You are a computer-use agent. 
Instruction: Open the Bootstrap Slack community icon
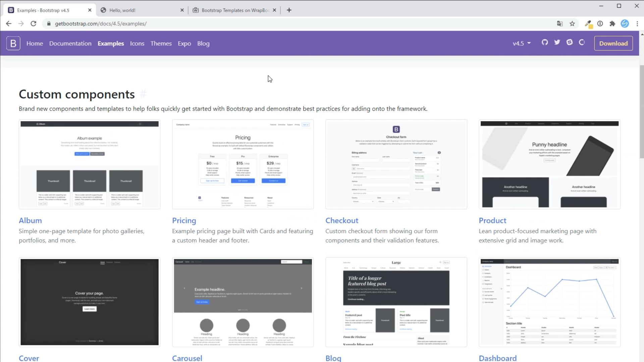(x=570, y=42)
